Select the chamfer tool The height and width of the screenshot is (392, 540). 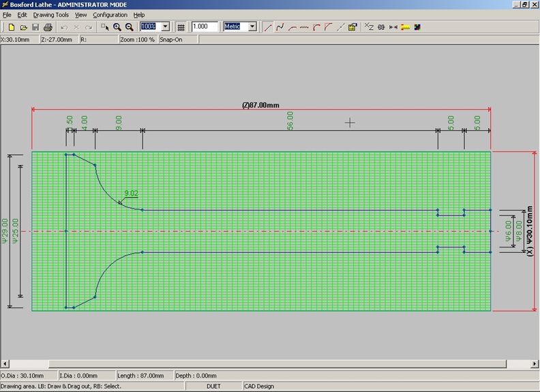point(329,27)
